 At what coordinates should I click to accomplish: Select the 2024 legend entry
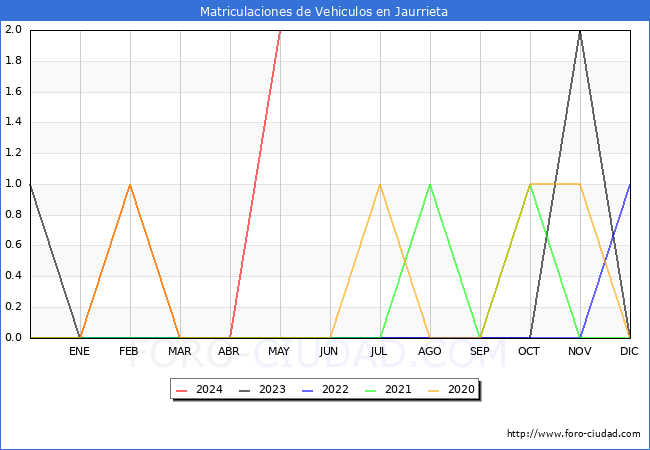point(200,390)
